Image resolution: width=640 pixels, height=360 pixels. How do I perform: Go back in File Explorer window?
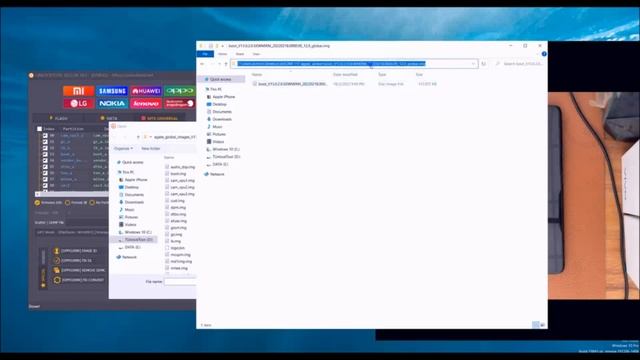[202, 64]
